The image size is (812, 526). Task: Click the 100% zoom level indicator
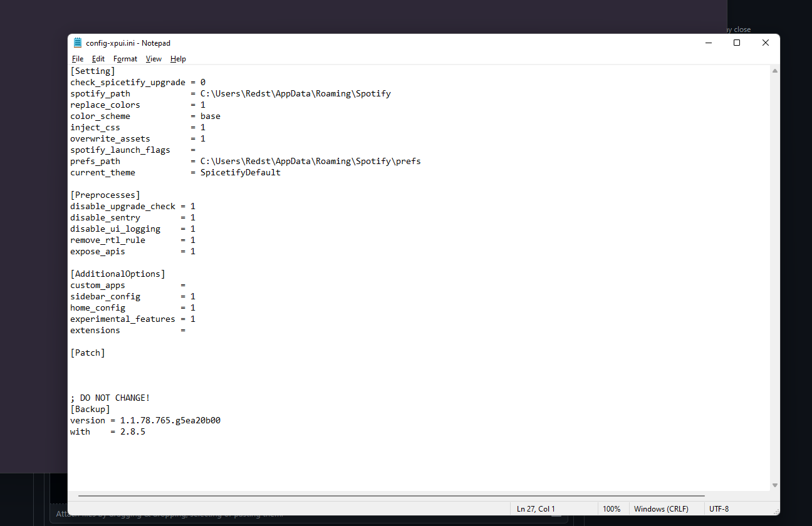point(612,508)
